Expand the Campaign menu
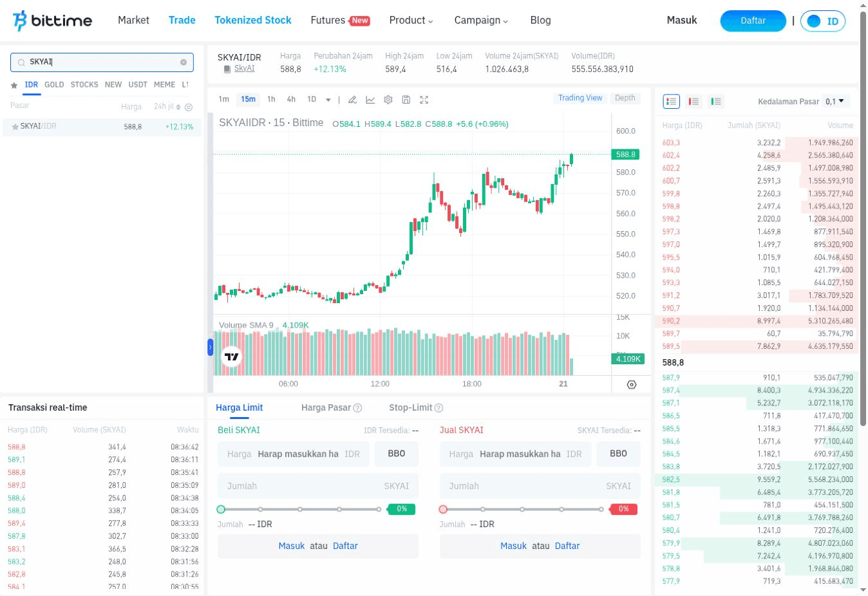The height and width of the screenshot is (596, 868). [x=481, y=21]
